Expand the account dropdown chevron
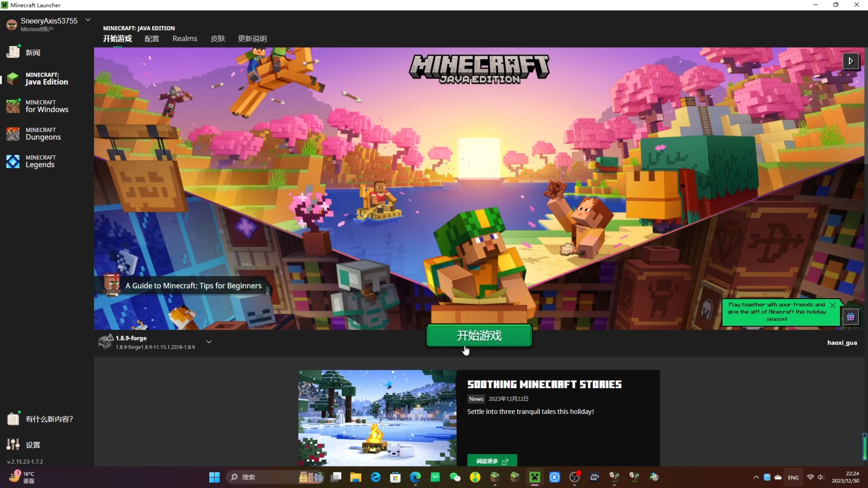This screenshot has height=488, width=868. 88,20
